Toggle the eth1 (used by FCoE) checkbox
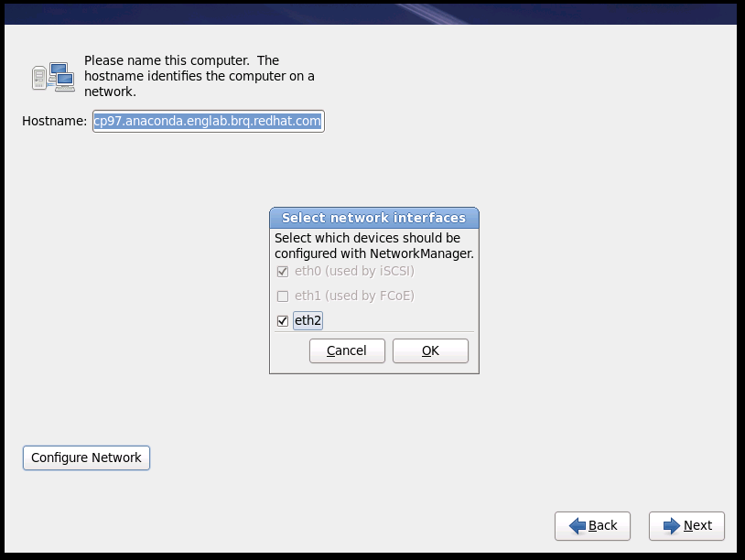The image size is (745, 560). tap(283, 296)
